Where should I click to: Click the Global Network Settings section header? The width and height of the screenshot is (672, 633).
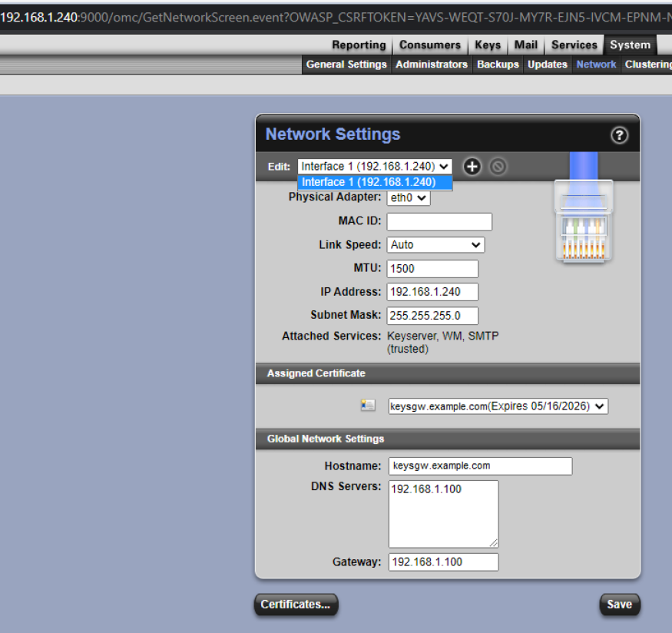click(448, 439)
